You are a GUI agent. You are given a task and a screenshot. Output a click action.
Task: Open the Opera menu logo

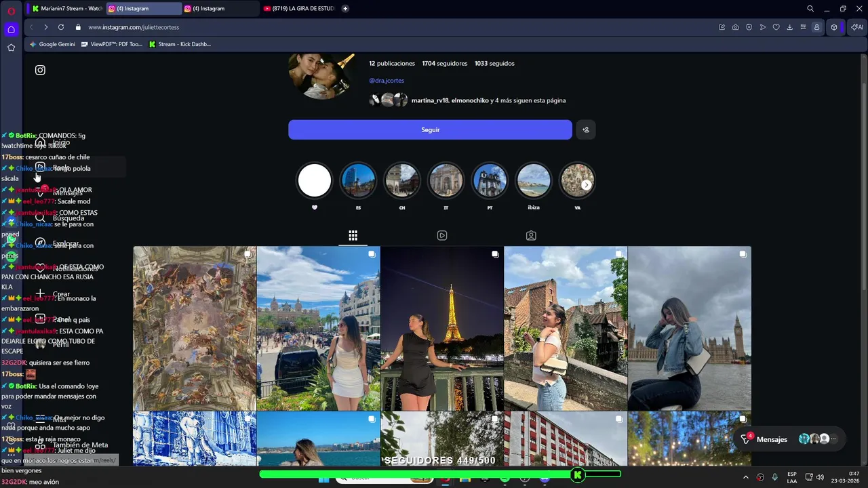click(11, 11)
